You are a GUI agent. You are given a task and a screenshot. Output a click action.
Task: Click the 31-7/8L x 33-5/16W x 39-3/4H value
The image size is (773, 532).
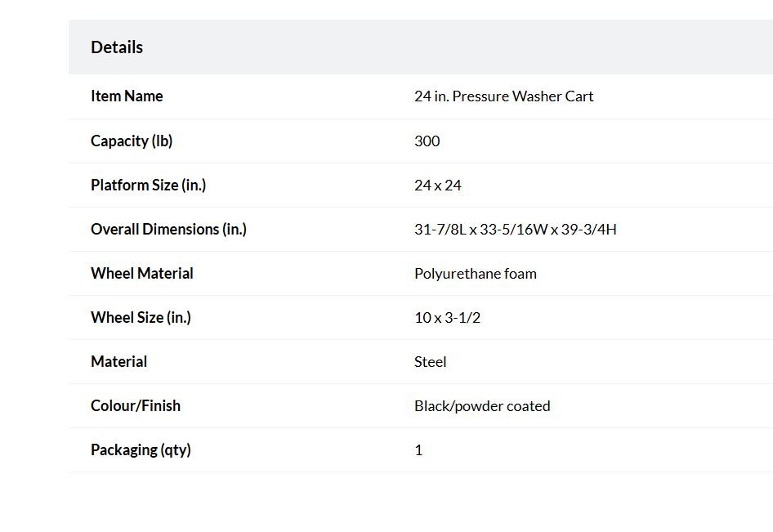coord(515,230)
